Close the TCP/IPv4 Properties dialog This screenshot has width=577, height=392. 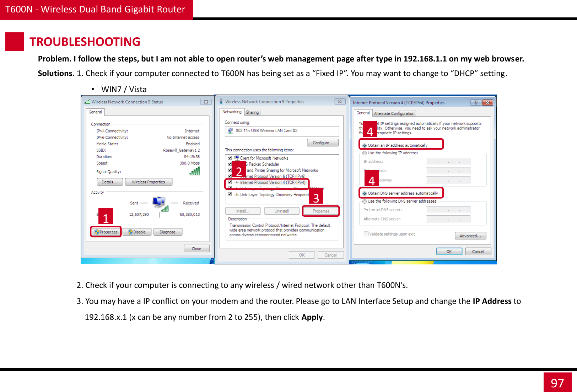tap(488, 102)
